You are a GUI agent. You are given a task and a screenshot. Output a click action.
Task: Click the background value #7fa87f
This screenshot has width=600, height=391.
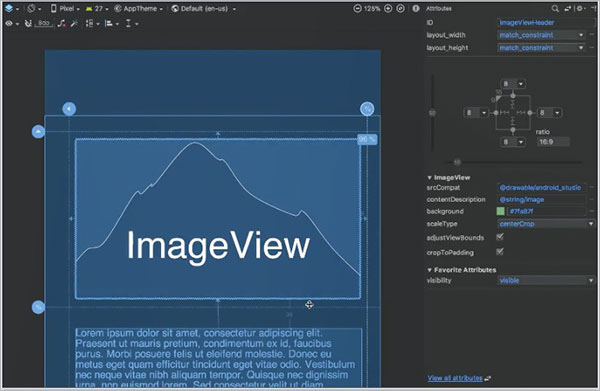pyautogui.click(x=546, y=211)
